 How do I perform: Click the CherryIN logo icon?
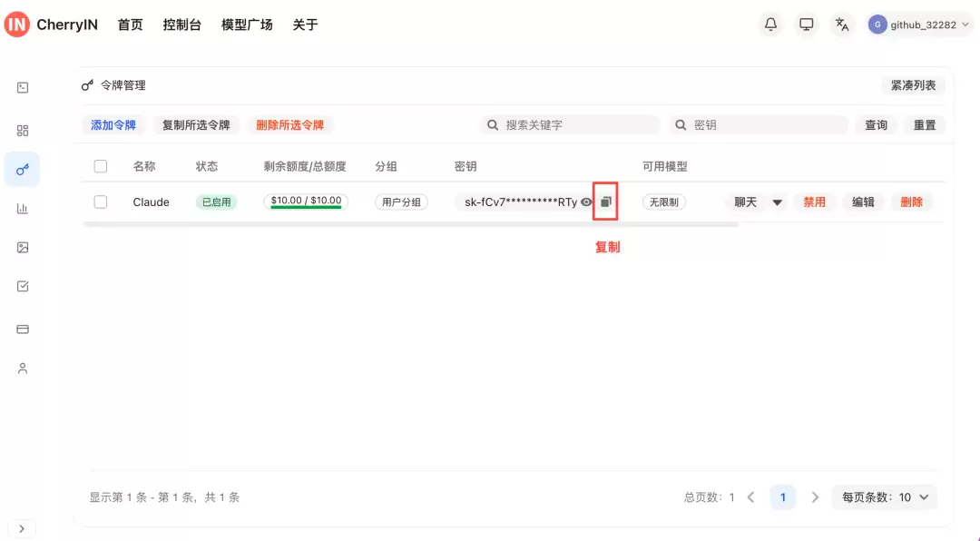17,25
